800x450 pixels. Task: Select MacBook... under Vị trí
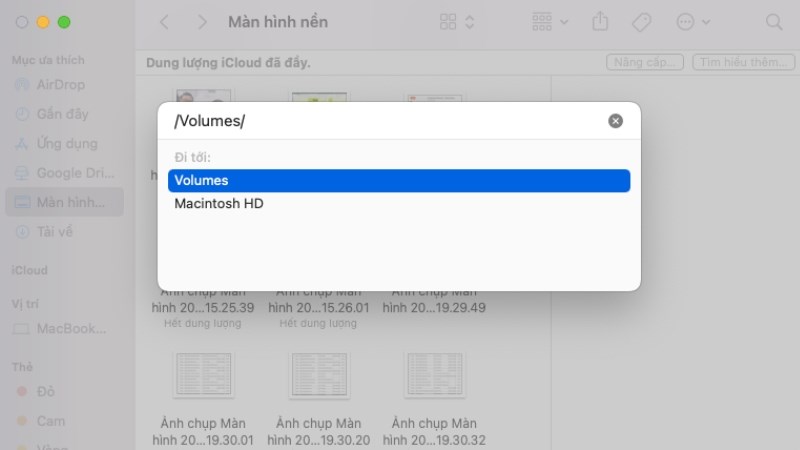click(64, 329)
